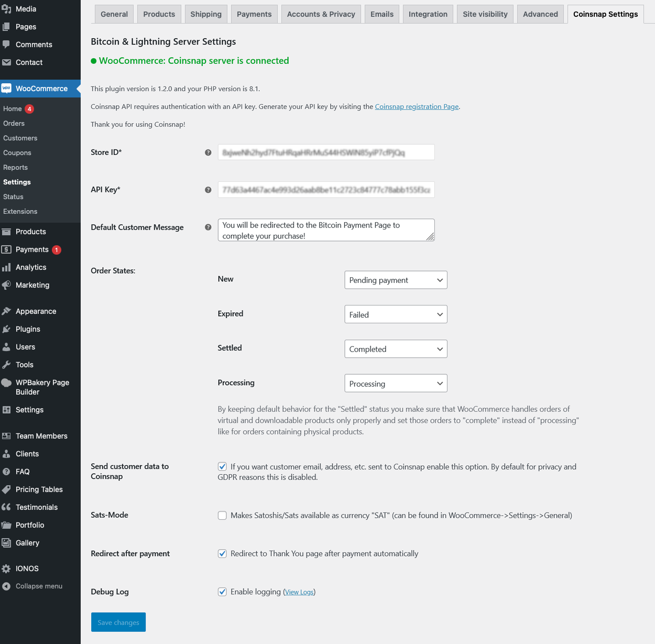Go to WooCommerce Orders submenu

click(x=14, y=124)
